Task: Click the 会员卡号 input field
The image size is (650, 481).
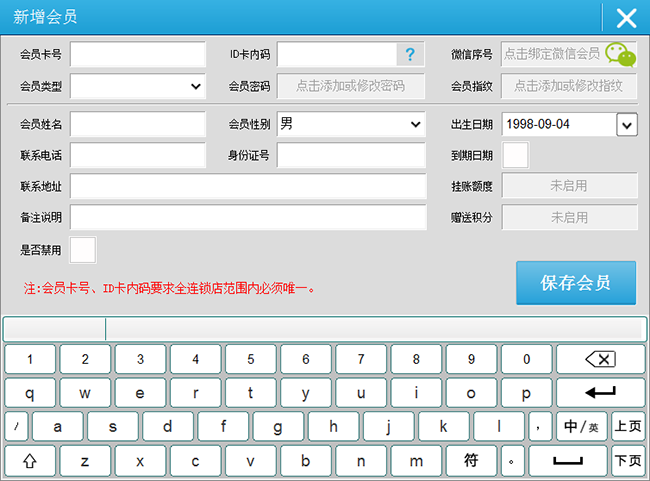Action: click(137, 54)
